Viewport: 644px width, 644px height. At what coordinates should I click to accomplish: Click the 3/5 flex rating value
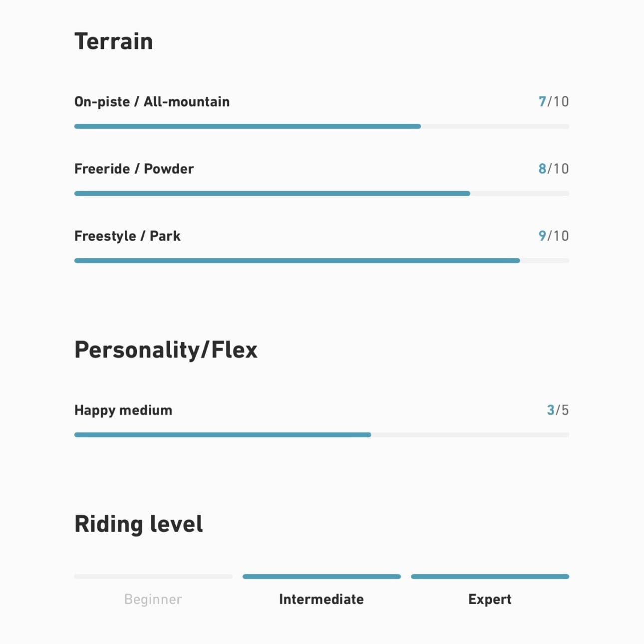coord(558,410)
